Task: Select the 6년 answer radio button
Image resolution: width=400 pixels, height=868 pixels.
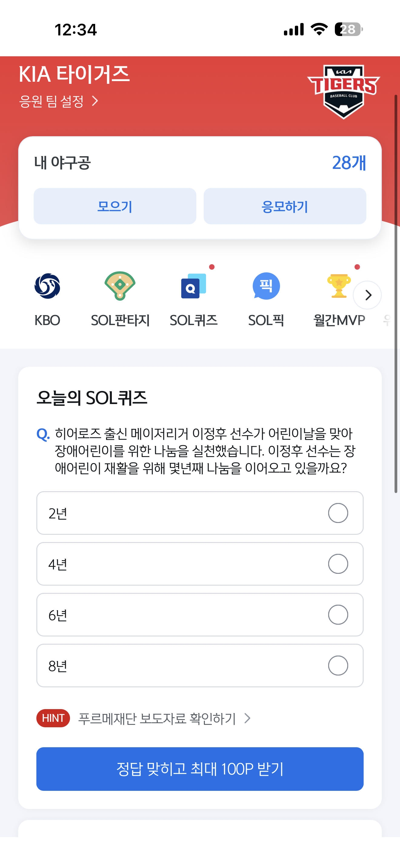Action: click(x=338, y=615)
